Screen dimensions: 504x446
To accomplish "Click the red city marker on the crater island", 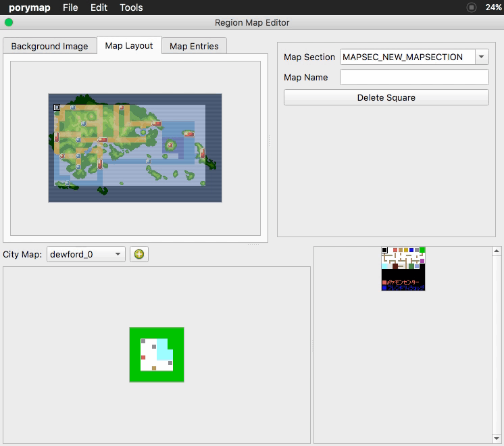I will 170,145.
